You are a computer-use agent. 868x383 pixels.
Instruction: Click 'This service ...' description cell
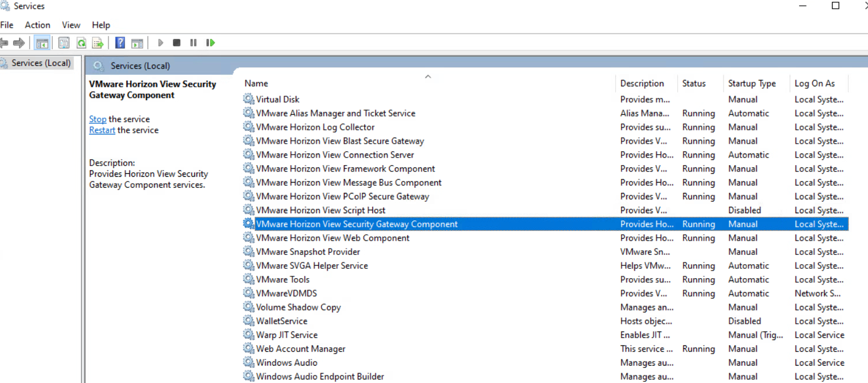coord(647,349)
